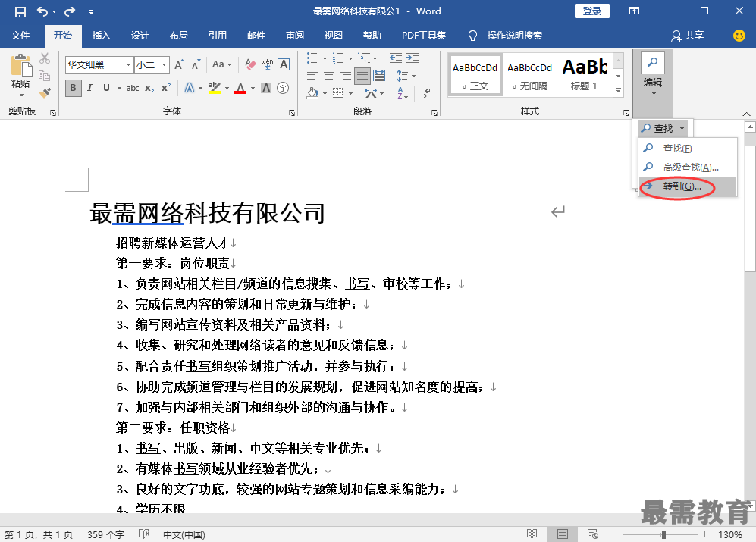Click the character border icon
756x542 pixels.
(284, 64)
